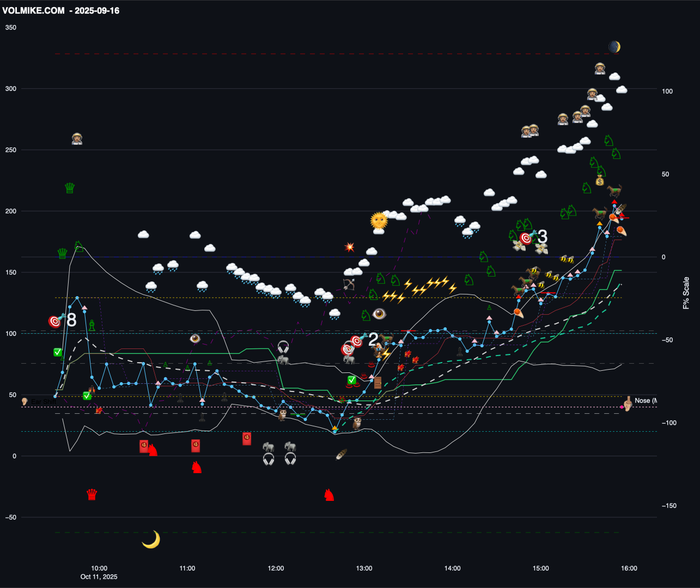Click the 15:00 time axis tick
Image resolution: width=700 pixels, height=588 pixels.
pyautogui.click(x=540, y=568)
